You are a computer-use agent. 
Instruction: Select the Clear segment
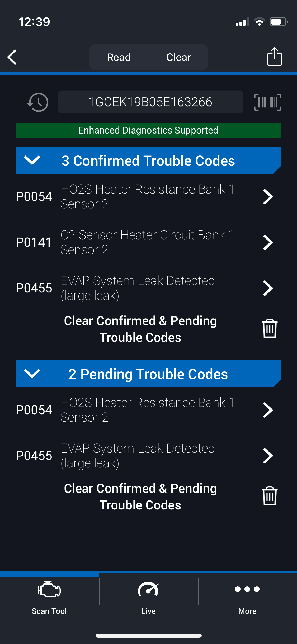178,57
